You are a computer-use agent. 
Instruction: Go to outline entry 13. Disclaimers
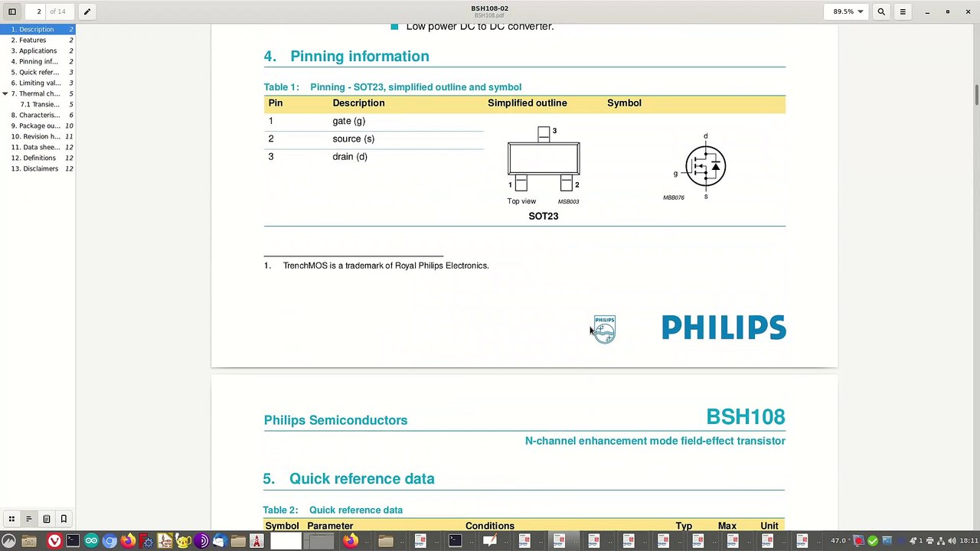coord(38,168)
